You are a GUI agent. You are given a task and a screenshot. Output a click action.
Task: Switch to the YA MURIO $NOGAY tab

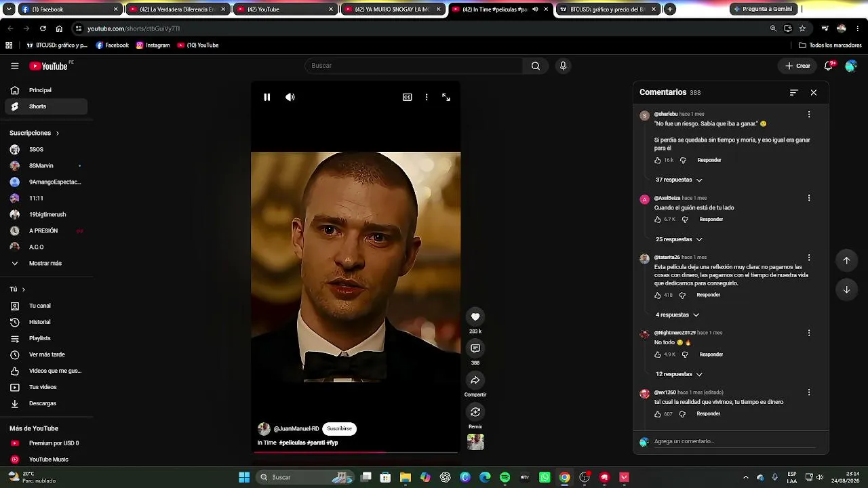[392, 9]
